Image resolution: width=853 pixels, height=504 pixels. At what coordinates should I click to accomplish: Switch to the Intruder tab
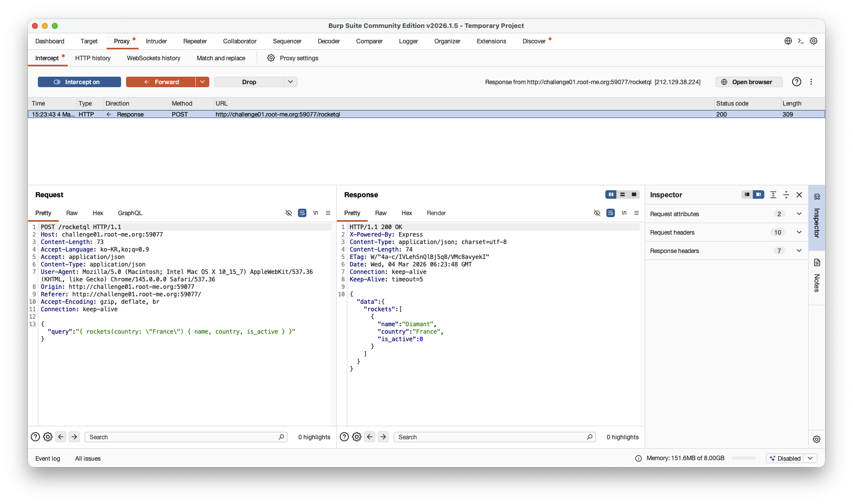[x=156, y=41]
